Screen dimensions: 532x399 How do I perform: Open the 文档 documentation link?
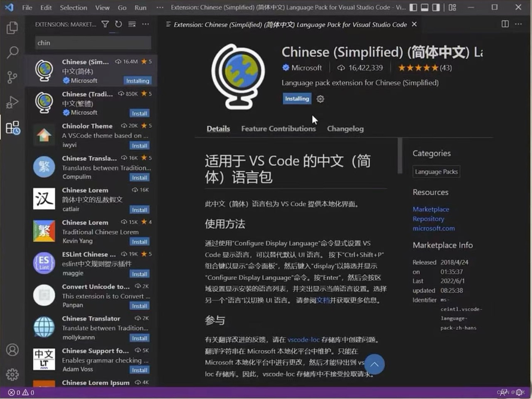click(x=323, y=300)
